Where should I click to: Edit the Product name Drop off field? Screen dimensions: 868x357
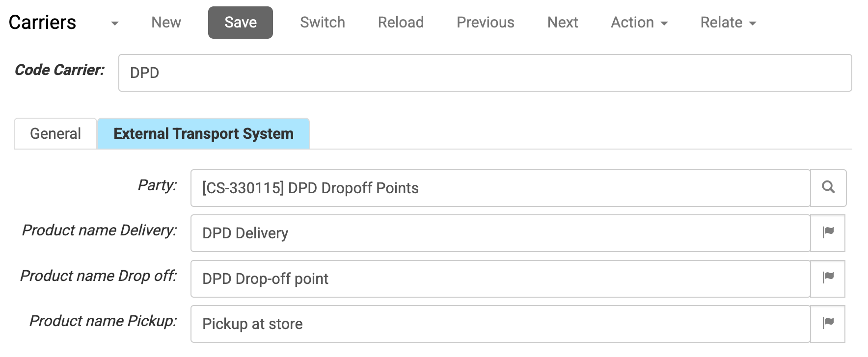pyautogui.click(x=500, y=279)
